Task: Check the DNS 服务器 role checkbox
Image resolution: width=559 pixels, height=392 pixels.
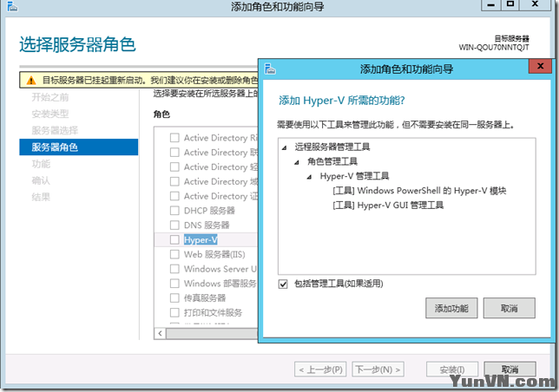Action: [174, 225]
